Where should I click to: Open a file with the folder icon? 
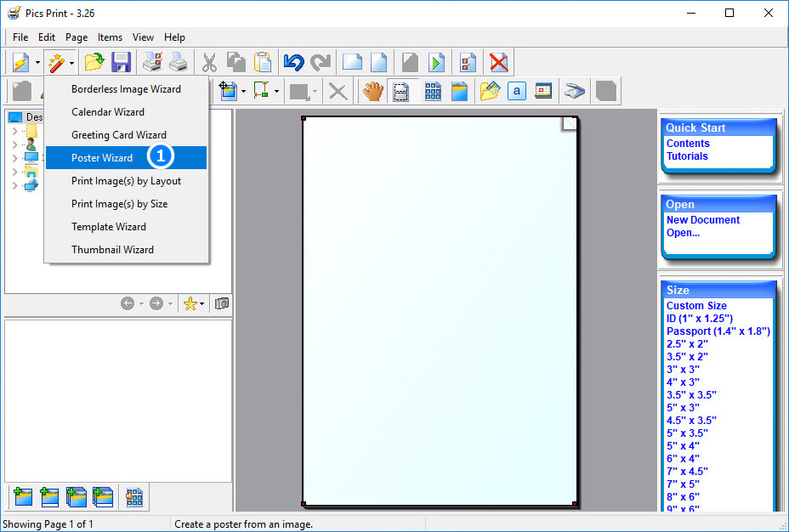click(x=94, y=62)
